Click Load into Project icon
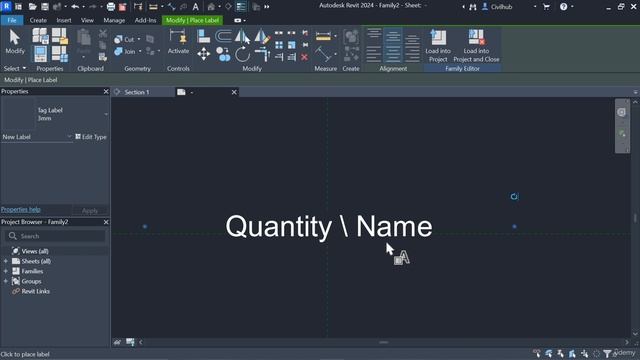Screen dimensions: 640x360 tap(438, 46)
